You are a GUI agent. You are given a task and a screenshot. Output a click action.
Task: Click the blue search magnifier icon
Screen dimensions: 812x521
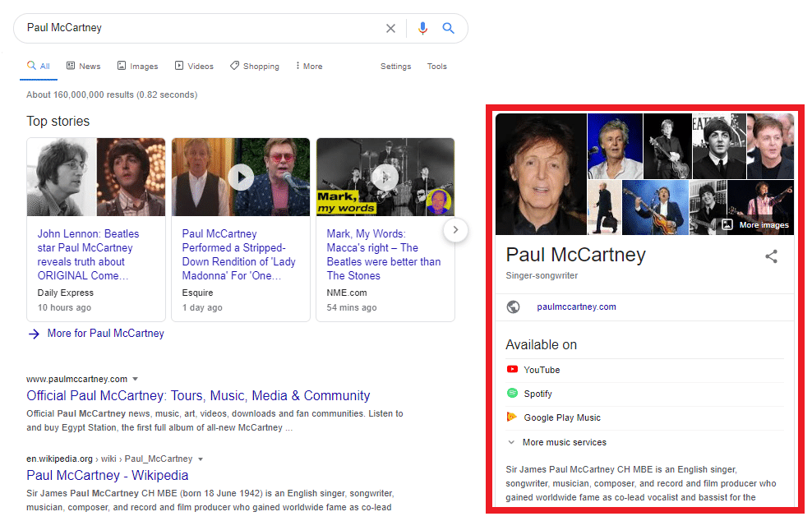pyautogui.click(x=449, y=28)
